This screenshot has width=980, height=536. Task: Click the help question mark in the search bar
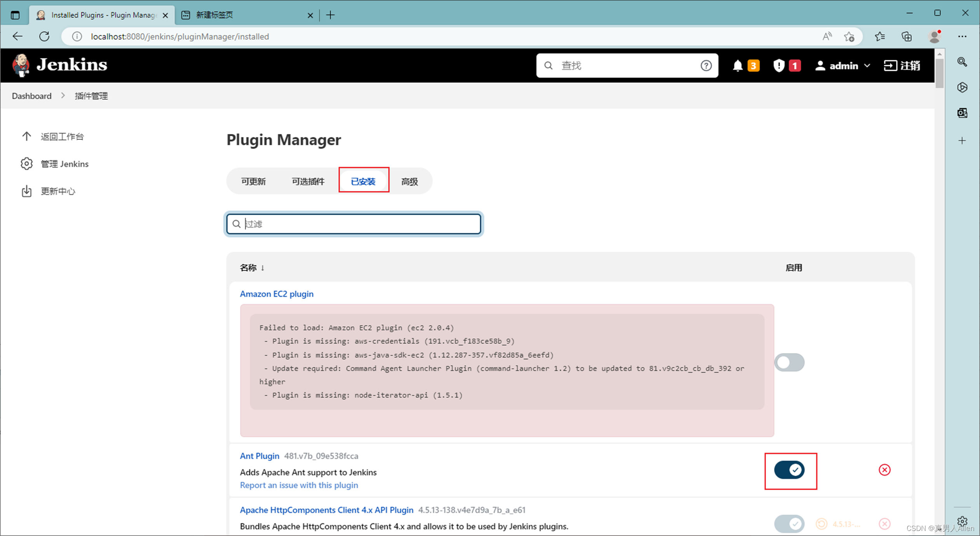tap(706, 65)
